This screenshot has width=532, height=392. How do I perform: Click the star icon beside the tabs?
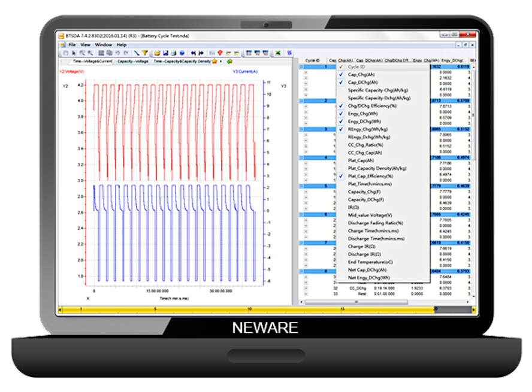pyautogui.click(x=215, y=61)
